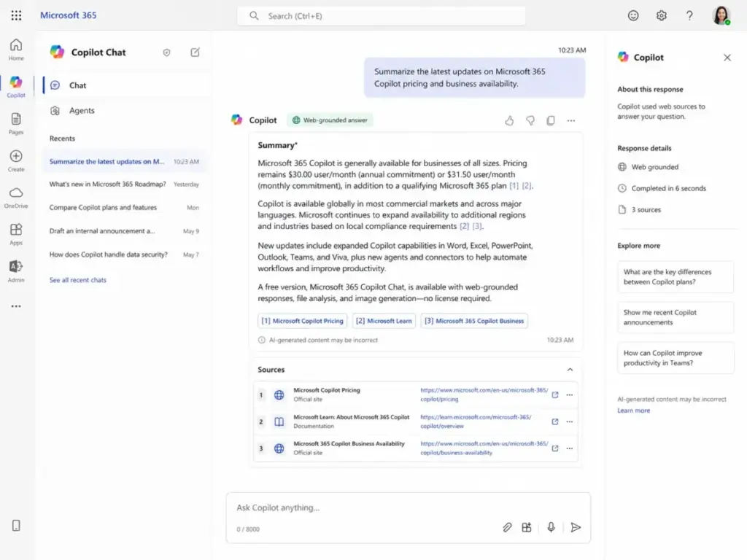Click citation chip [1] Microsoft Copilot Pricing
This screenshot has height=560, width=747.
pos(302,321)
